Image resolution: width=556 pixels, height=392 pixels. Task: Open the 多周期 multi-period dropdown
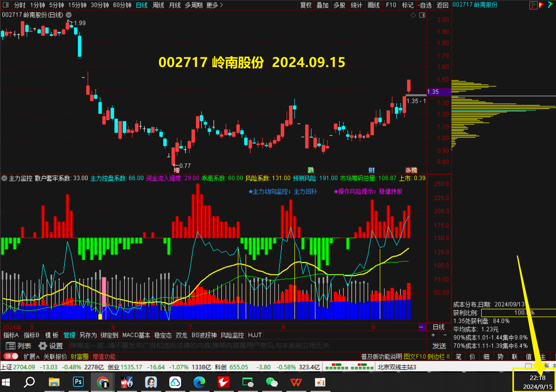coord(194,5)
